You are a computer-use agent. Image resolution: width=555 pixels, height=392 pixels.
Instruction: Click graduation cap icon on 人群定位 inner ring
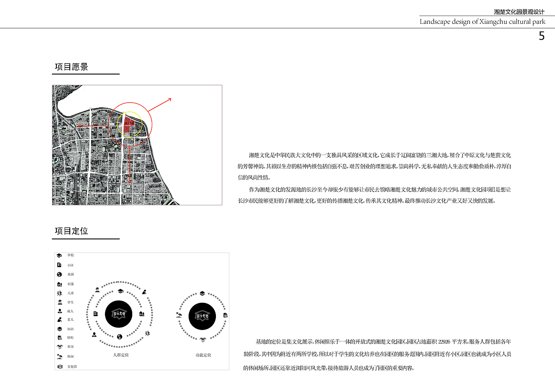[120, 292]
